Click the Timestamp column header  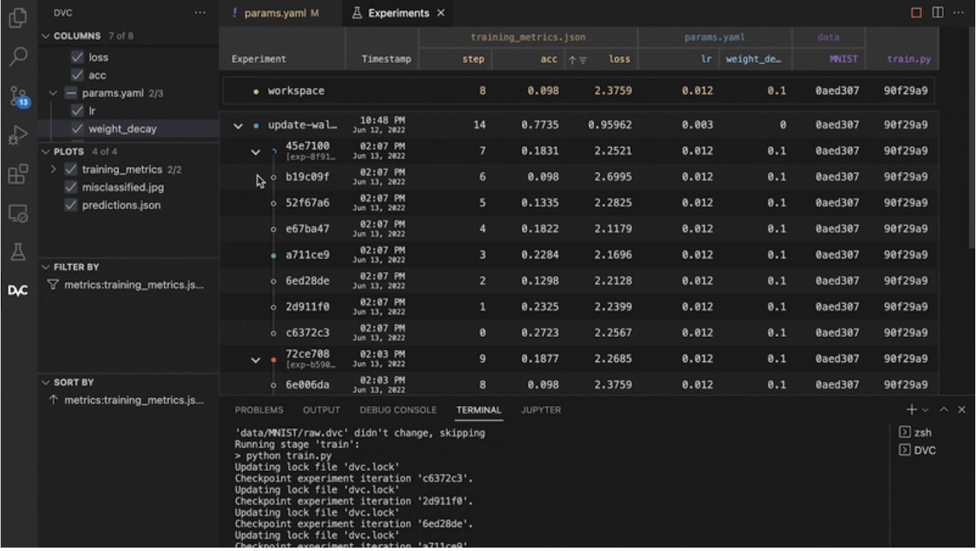[x=386, y=60]
